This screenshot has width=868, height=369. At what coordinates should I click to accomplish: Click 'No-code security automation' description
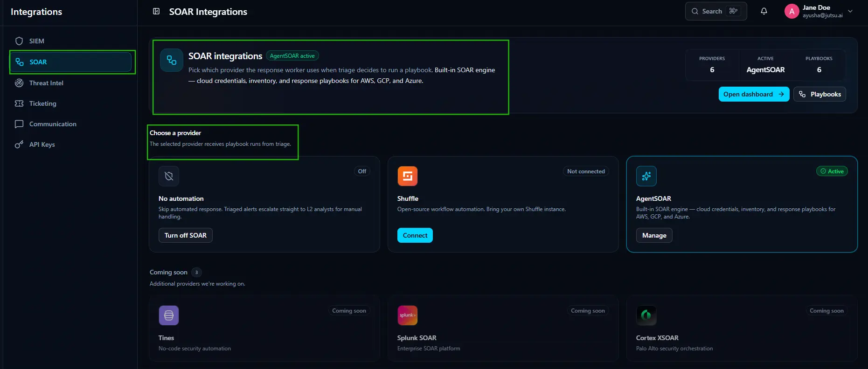tap(194, 348)
